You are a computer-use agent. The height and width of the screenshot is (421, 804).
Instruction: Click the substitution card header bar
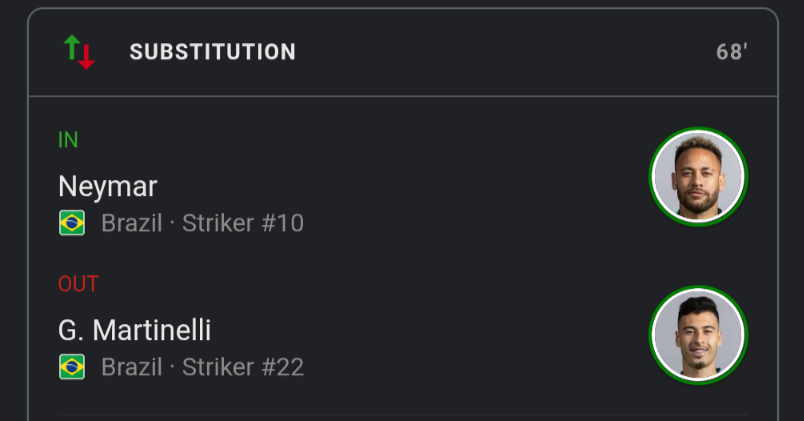coord(403,52)
